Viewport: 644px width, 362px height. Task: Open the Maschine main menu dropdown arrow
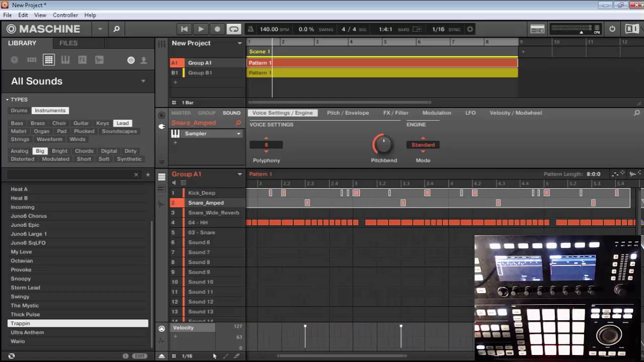pyautogui.click(x=100, y=29)
